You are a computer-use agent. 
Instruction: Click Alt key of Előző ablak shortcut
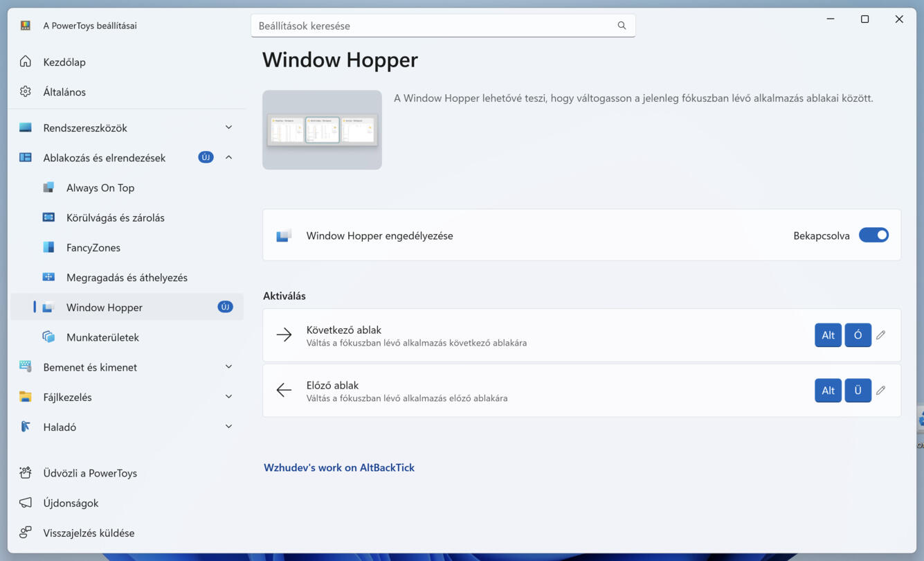click(828, 391)
